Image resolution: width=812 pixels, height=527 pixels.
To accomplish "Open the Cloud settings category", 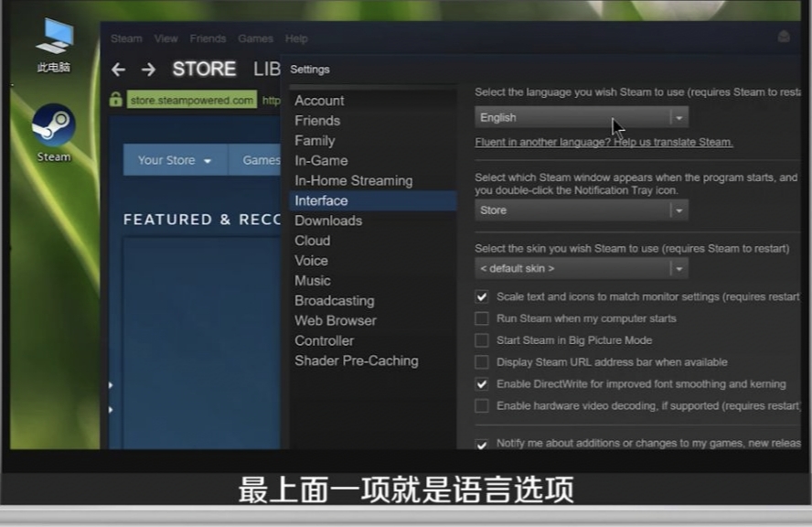I will [373, 241].
